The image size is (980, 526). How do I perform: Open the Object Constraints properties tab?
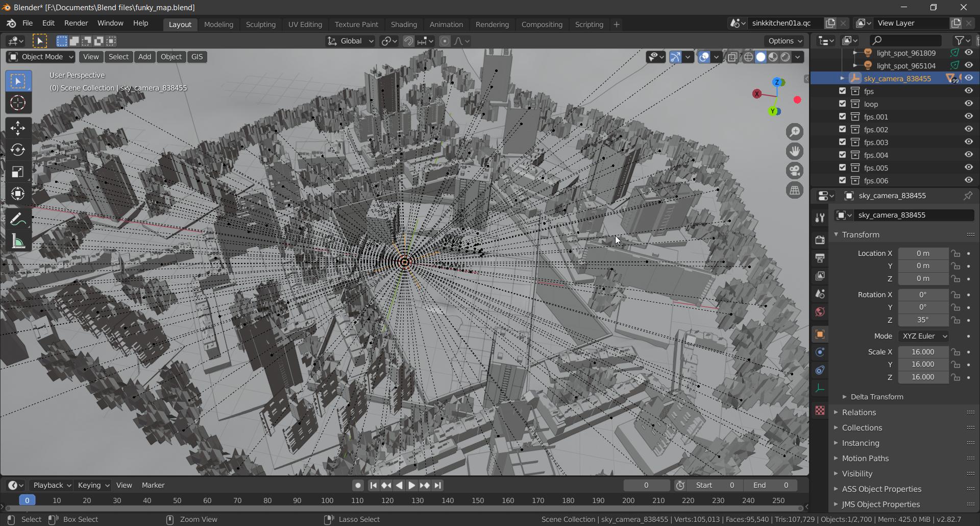820,370
